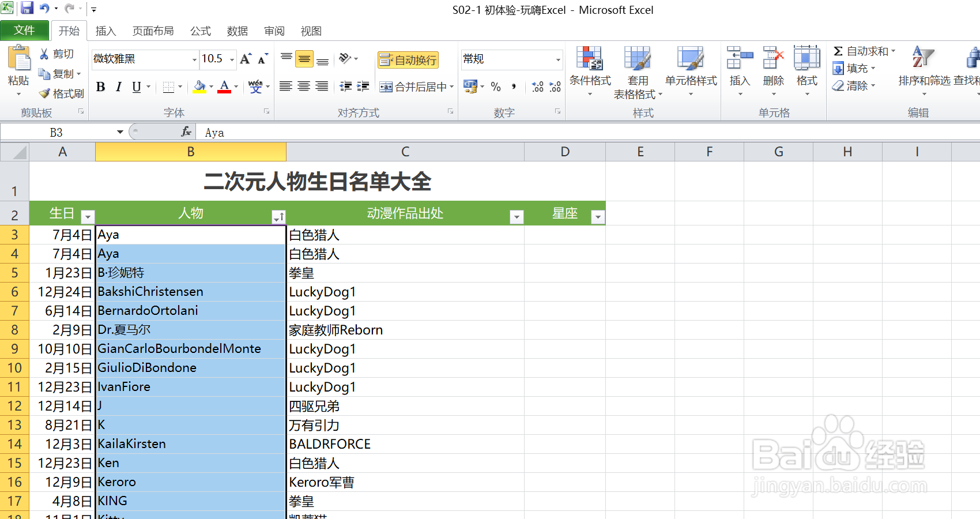Switch to the 页面布局 tab
980x519 pixels.
pos(153,31)
